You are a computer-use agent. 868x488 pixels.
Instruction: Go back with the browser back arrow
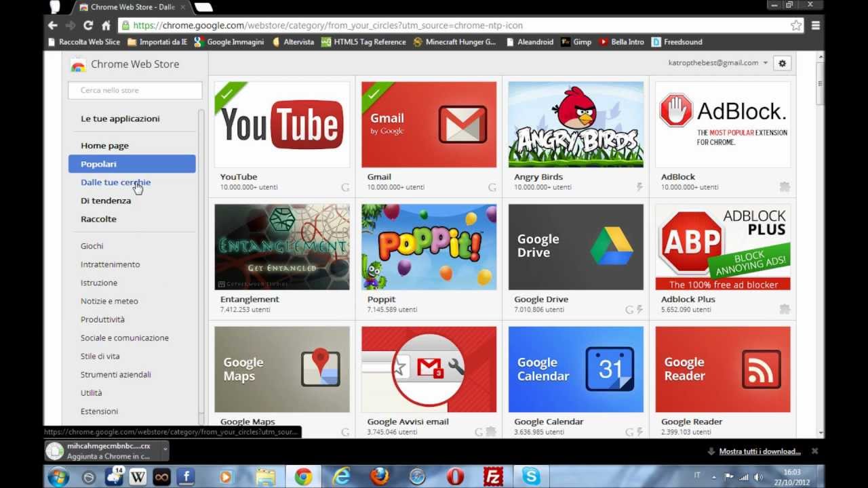tap(53, 25)
